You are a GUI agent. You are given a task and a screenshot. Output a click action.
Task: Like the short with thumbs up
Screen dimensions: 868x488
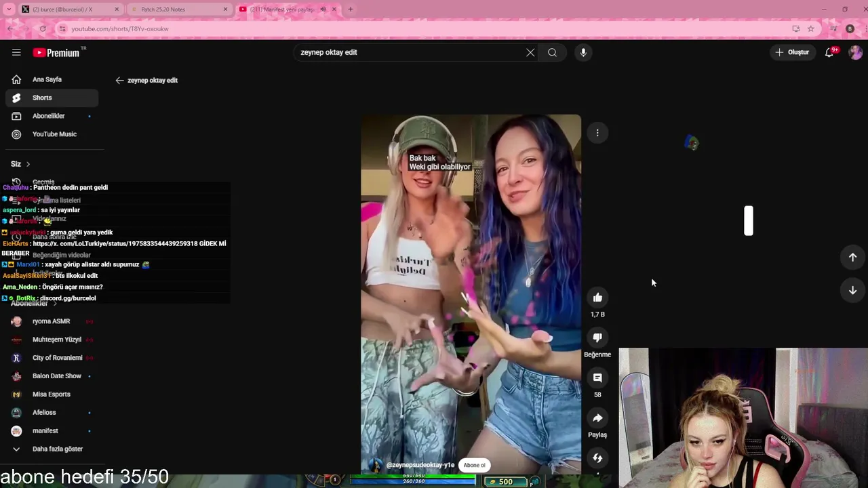click(597, 298)
